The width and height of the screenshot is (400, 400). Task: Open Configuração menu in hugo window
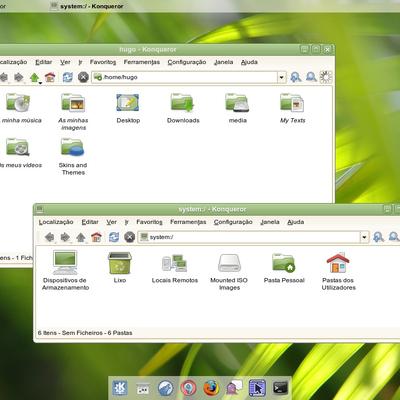(x=187, y=62)
